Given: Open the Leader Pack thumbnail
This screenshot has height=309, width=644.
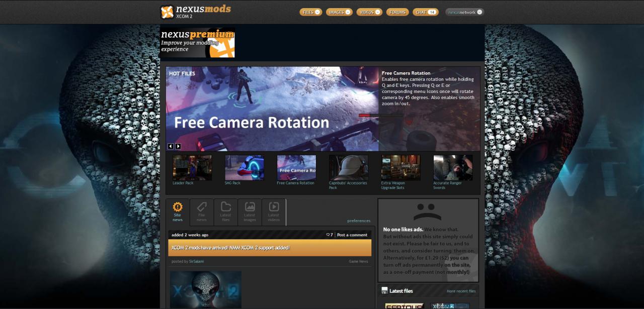Looking at the screenshot, I should (192, 168).
